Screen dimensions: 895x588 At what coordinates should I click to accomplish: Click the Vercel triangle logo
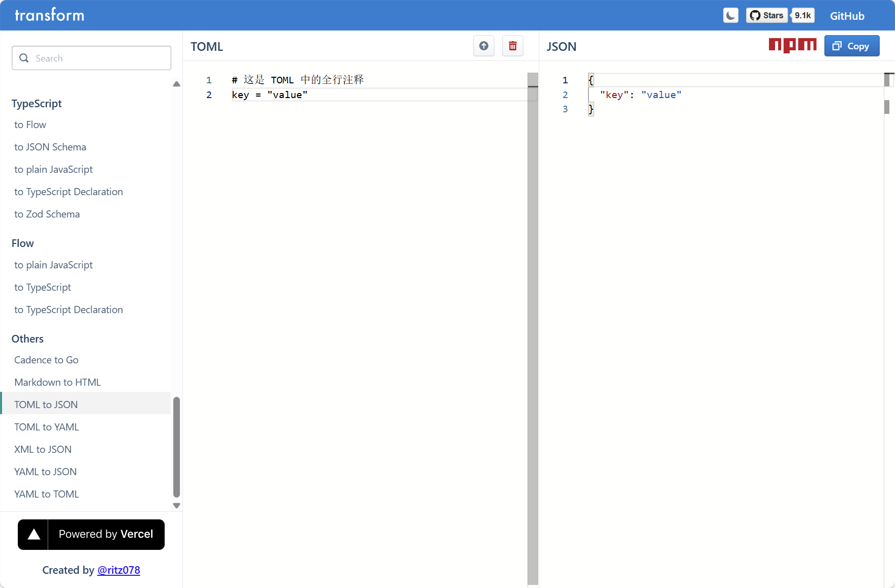tap(34, 534)
